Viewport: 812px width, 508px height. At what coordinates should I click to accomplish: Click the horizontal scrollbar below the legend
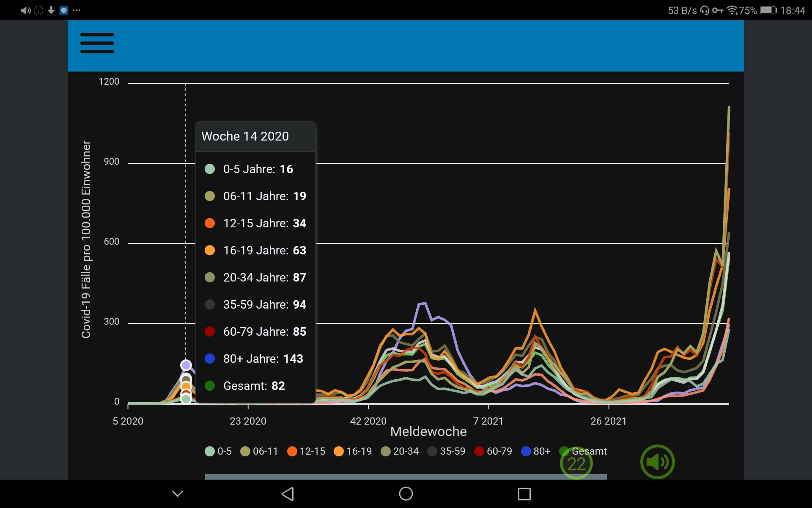(406, 477)
